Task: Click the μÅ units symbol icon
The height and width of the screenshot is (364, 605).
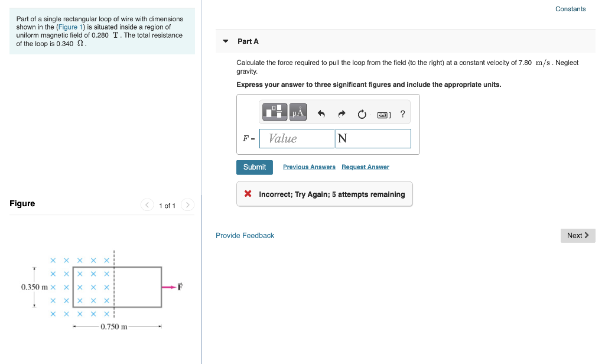Action: tap(297, 112)
